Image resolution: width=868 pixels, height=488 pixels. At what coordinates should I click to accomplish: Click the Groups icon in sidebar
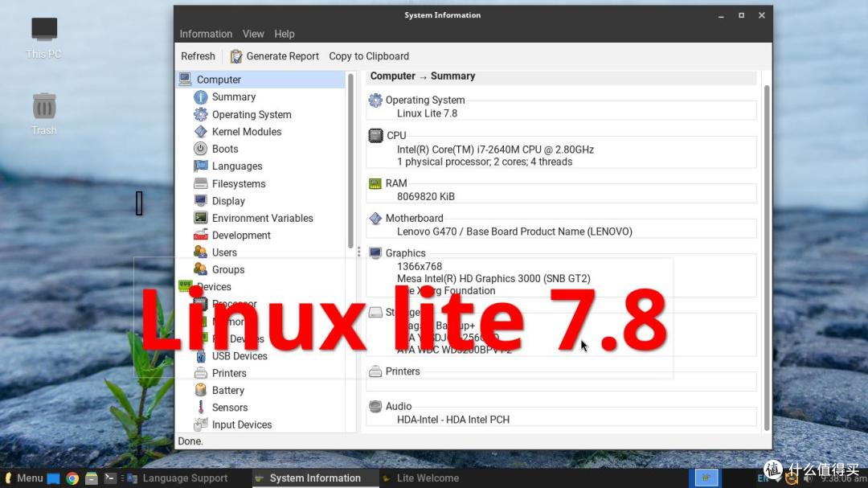click(x=200, y=269)
